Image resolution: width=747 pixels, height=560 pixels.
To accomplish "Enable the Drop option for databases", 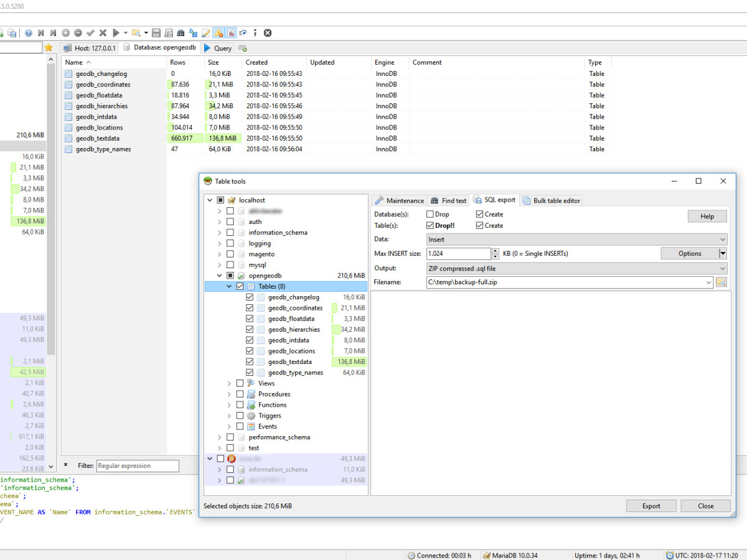I will 430,213.
